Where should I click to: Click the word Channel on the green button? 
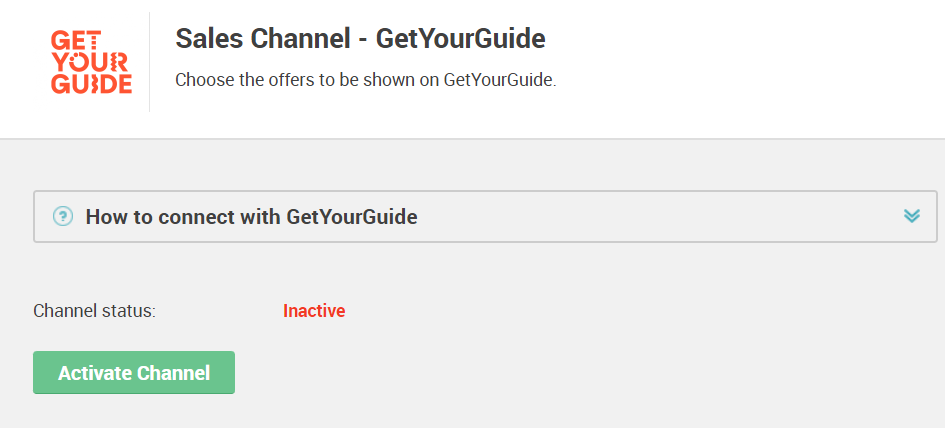pos(174,373)
